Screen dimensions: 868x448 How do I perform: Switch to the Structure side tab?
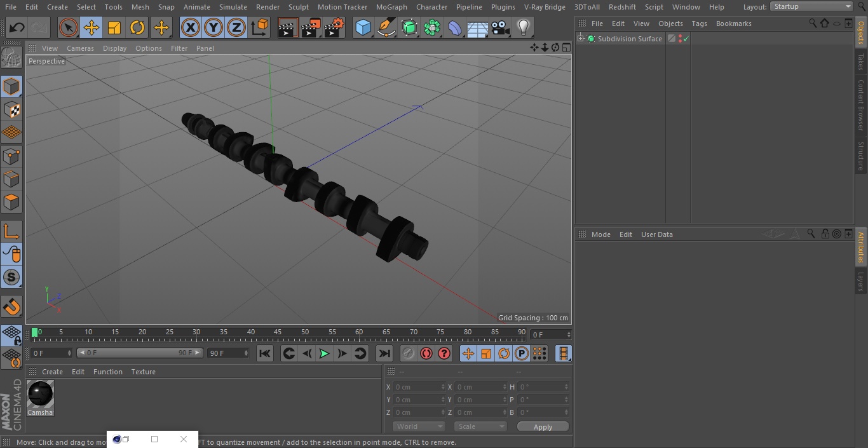point(861,156)
